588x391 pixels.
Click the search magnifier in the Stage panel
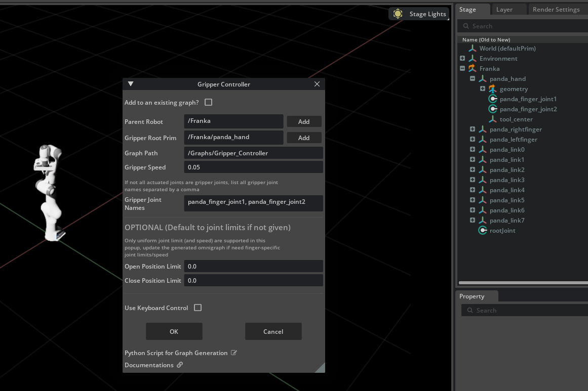[466, 26]
